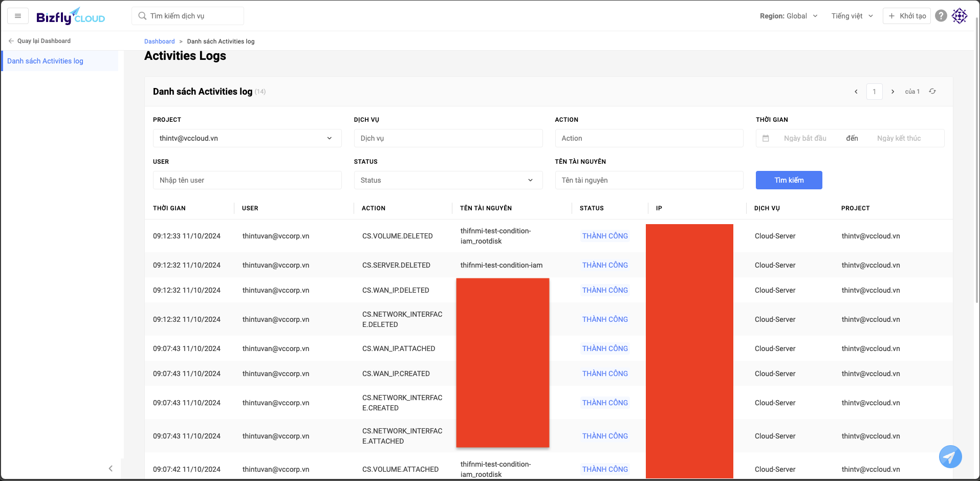Click Quay lại Dashboard back link
The height and width of the screenshot is (481, 980).
(x=39, y=41)
